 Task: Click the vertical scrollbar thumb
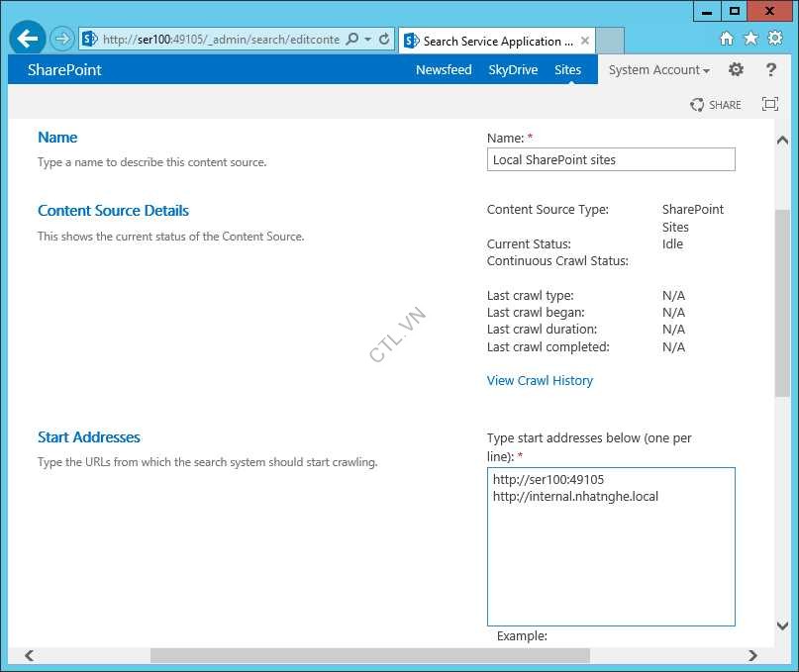pyautogui.click(x=782, y=303)
